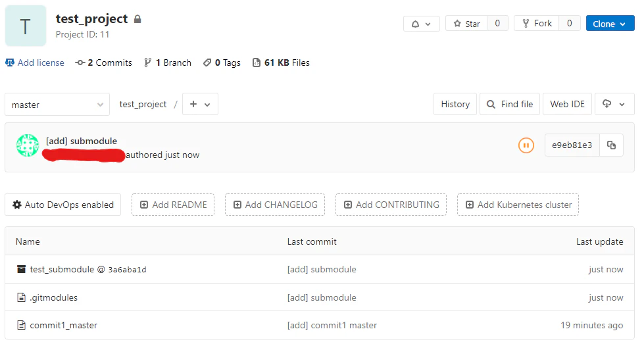This screenshot has height=350, width=644.
Task: Open the master branch selector
Action: tap(57, 105)
